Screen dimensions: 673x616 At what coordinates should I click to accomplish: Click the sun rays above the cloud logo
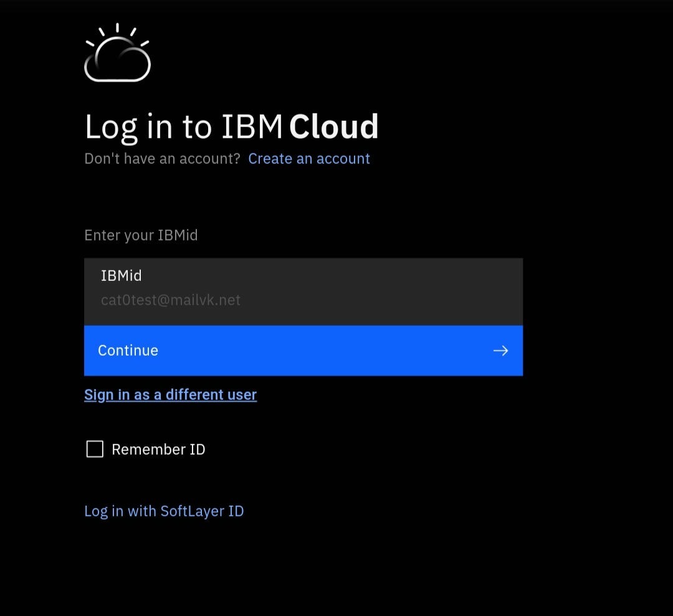[x=117, y=30]
